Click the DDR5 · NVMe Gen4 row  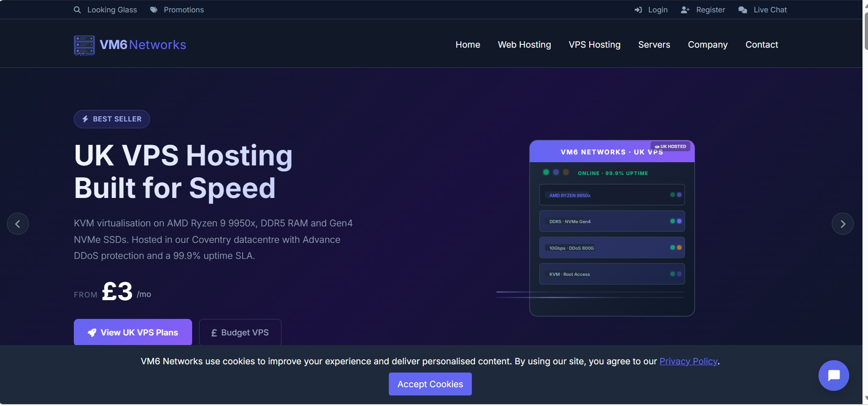pos(612,221)
